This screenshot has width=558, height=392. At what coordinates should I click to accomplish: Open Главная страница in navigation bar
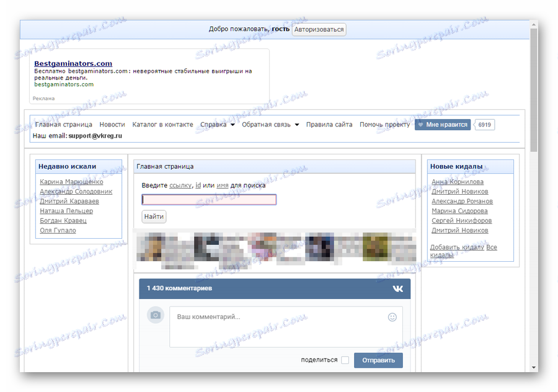click(63, 125)
